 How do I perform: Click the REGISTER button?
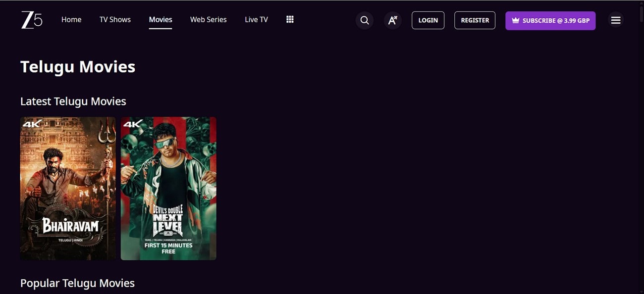(475, 20)
